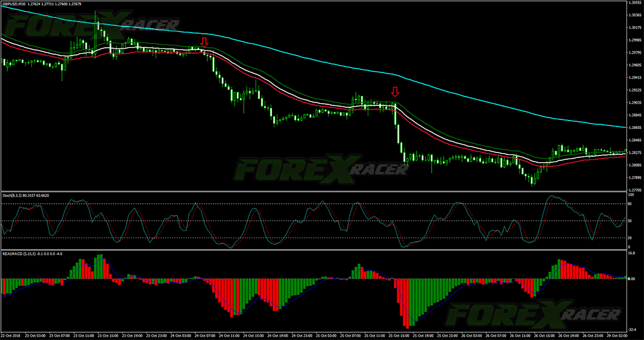Click the 1.28085 price axis label

coord(635,165)
